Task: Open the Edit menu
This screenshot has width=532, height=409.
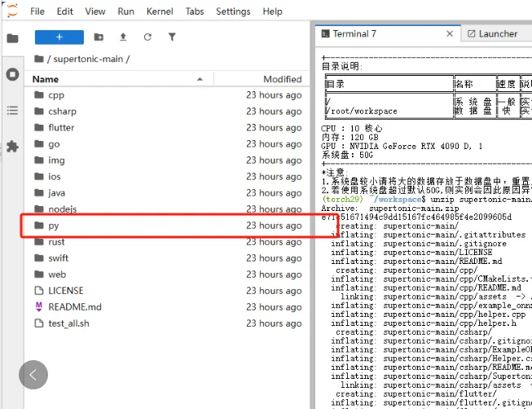Action: tap(65, 11)
